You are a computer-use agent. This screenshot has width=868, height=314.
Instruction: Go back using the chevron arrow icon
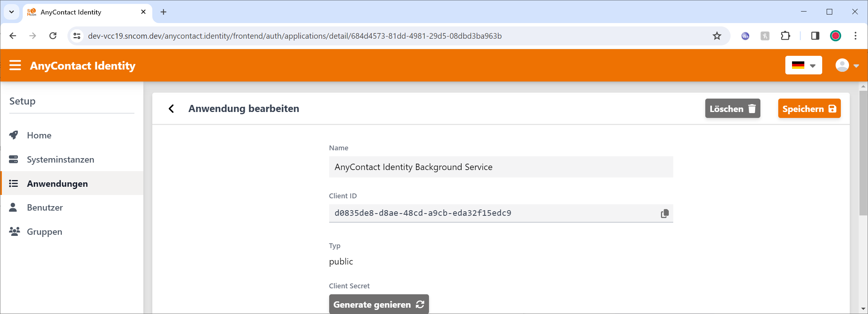(171, 109)
